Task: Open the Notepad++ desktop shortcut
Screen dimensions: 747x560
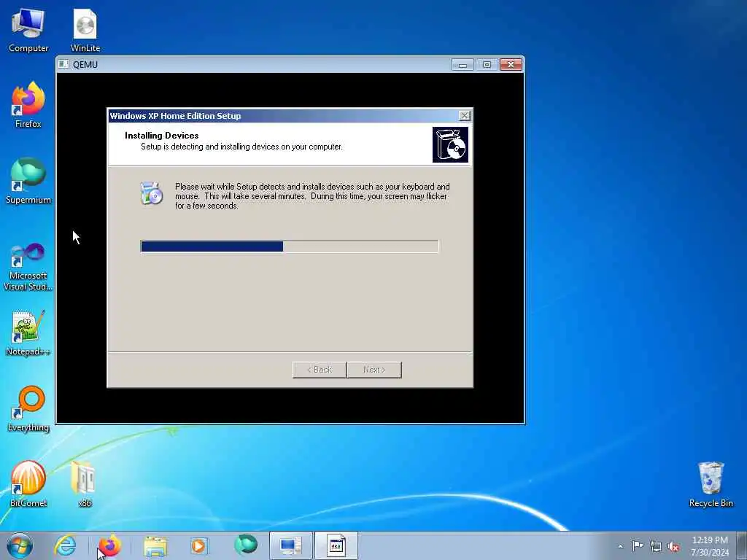Action: pos(28,332)
